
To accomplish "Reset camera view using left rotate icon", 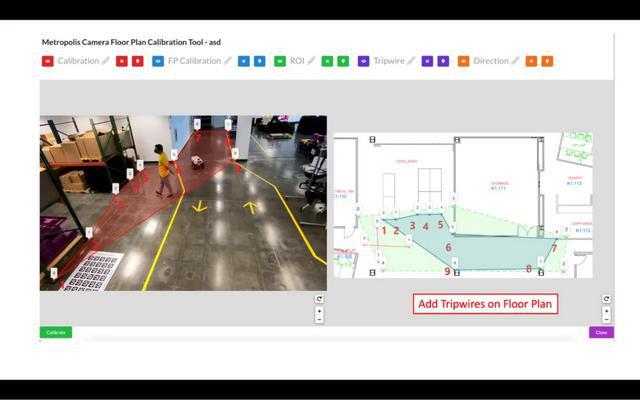I will click(x=319, y=299).
